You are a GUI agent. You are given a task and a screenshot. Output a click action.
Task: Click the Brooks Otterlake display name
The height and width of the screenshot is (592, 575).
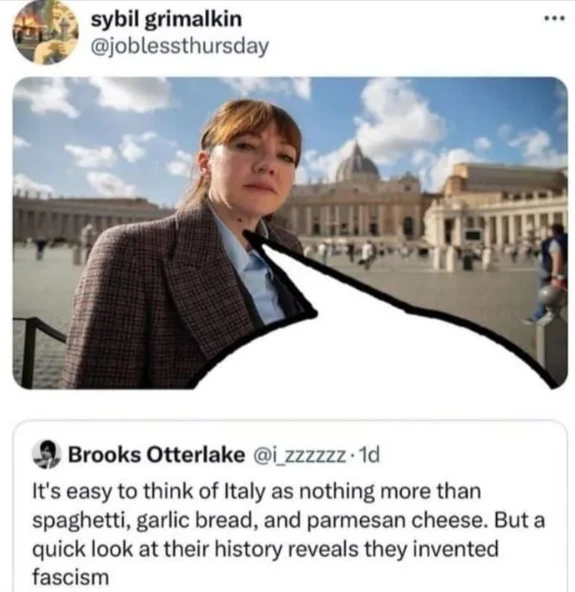tap(156, 455)
